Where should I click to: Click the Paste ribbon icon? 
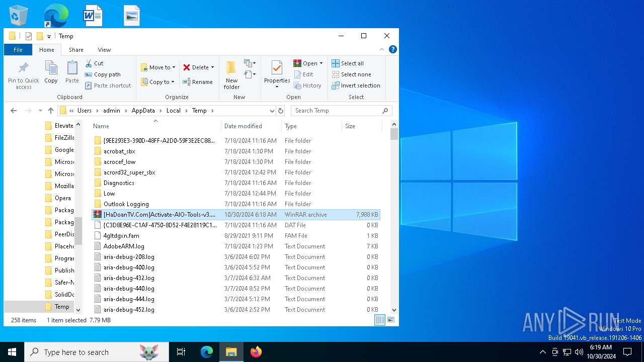pos(72,72)
